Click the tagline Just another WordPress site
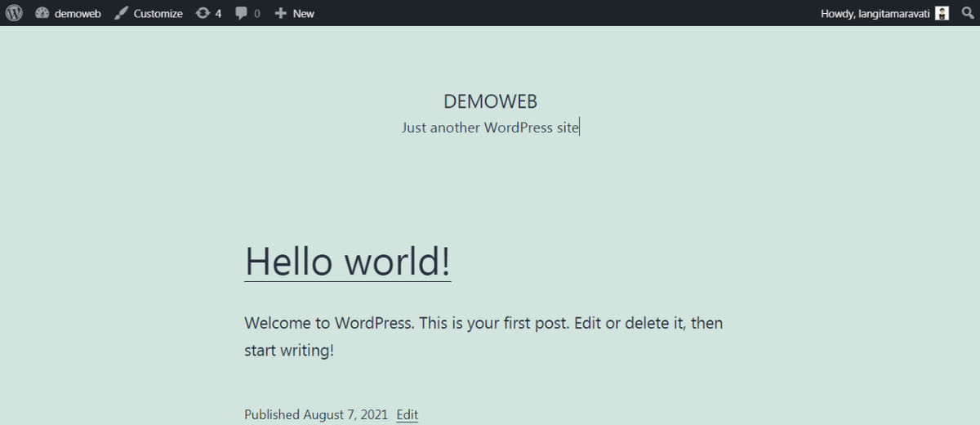 coord(490,127)
